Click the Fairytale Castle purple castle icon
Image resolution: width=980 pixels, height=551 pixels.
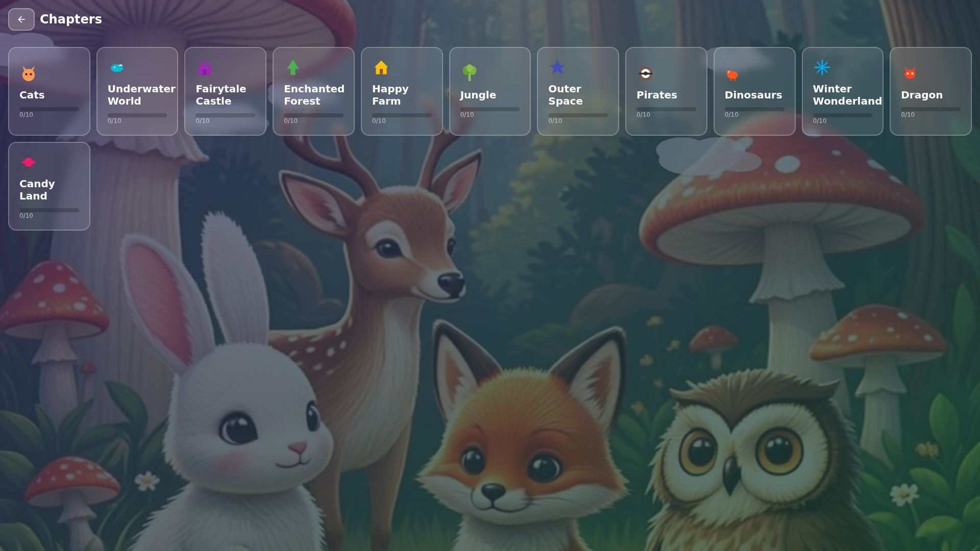[x=205, y=67]
